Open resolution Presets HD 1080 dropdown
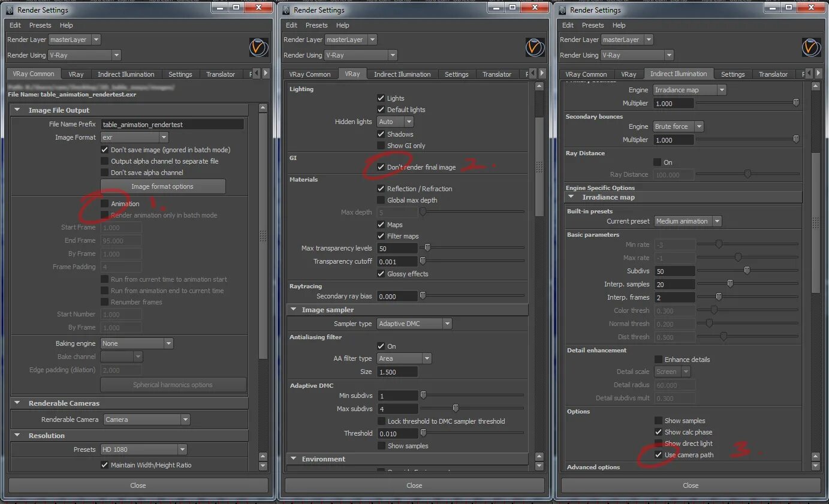Screen dimensions: 829x504 (x=143, y=449)
